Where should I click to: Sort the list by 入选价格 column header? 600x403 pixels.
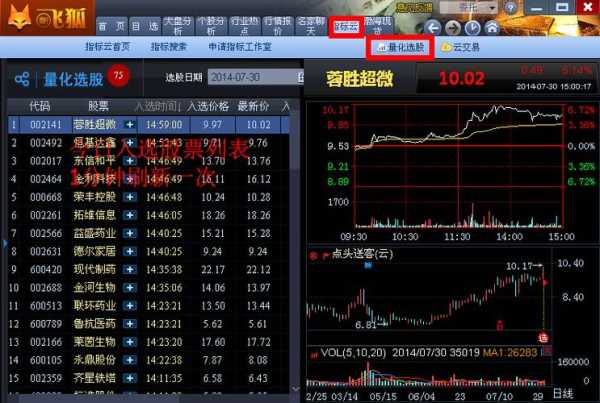click(x=209, y=105)
